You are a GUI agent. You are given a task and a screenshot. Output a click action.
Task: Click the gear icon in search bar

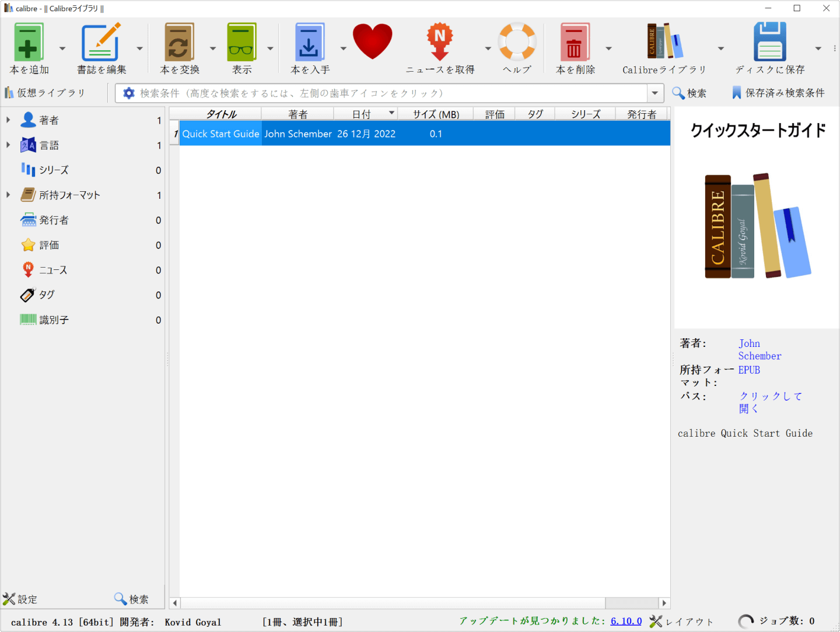pos(129,93)
